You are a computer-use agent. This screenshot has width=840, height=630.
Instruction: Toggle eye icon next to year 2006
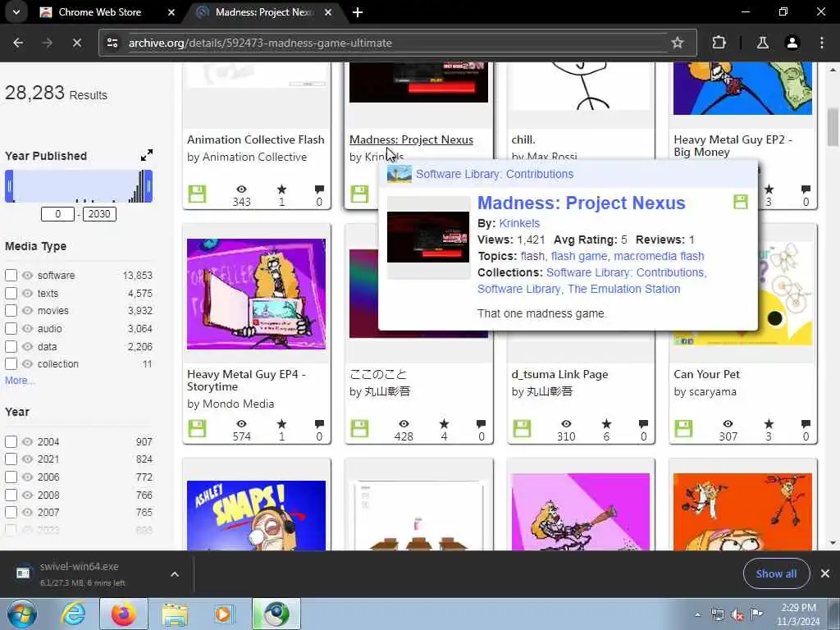click(x=27, y=477)
